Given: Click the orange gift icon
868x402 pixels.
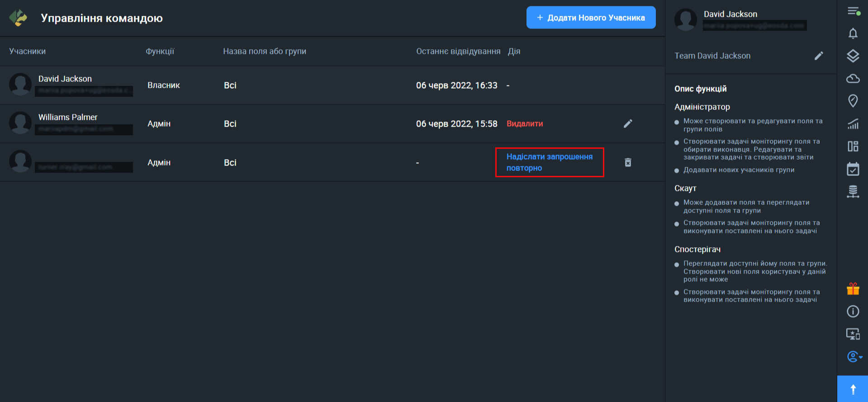Looking at the screenshot, I should (x=853, y=288).
